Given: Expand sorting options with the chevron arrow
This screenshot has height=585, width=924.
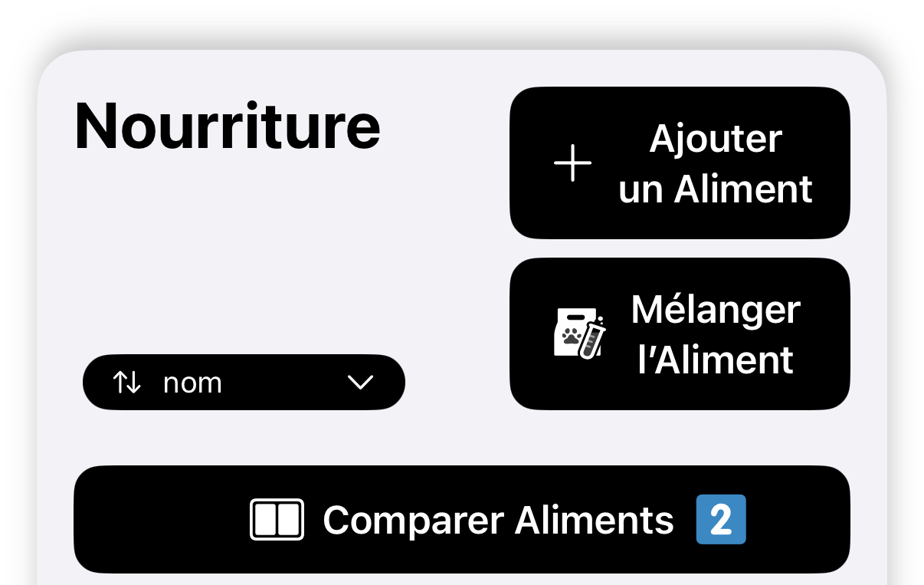Looking at the screenshot, I should coord(360,382).
